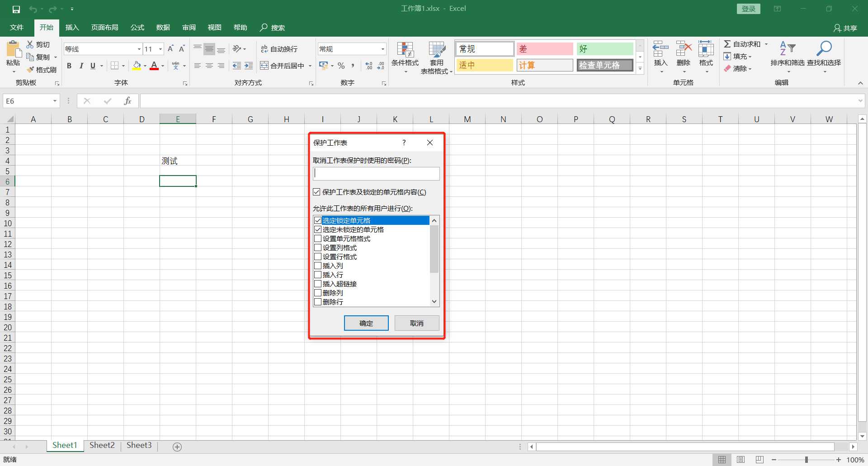Check 插入超链接 option

(x=318, y=284)
